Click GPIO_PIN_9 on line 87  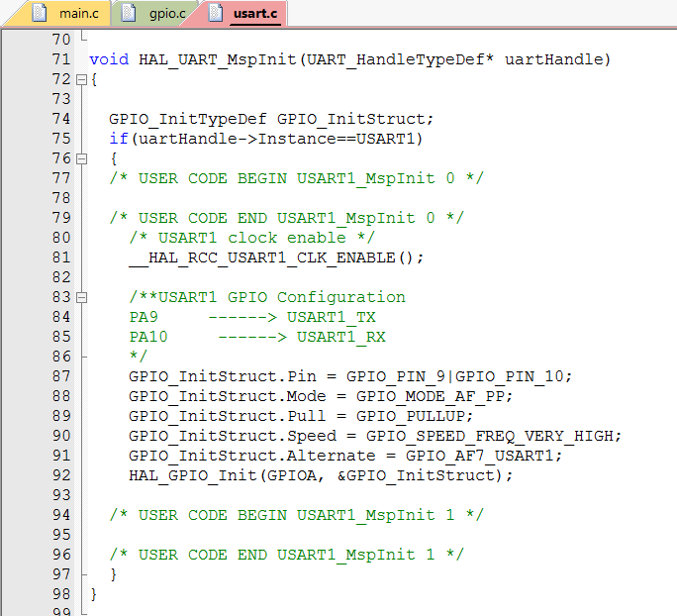tap(396, 376)
